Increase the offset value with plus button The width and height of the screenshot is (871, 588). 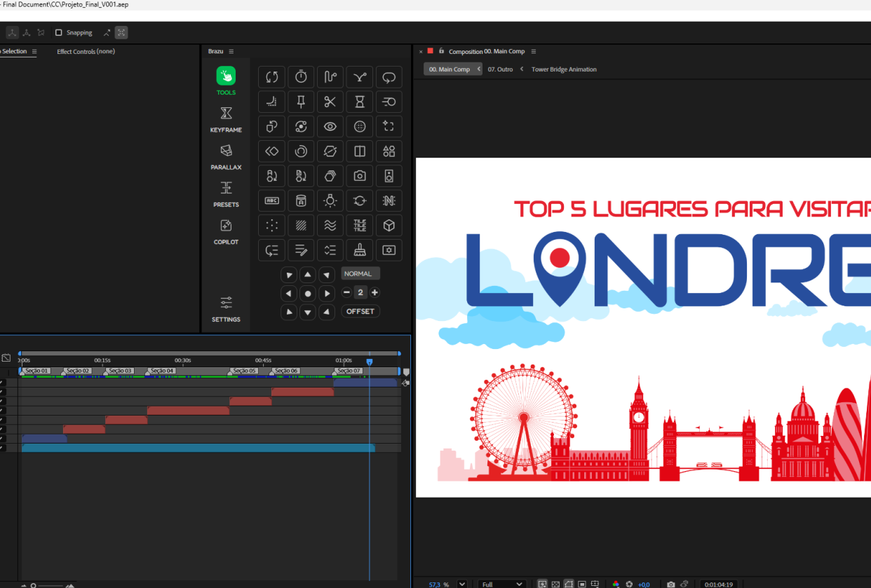point(374,292)
